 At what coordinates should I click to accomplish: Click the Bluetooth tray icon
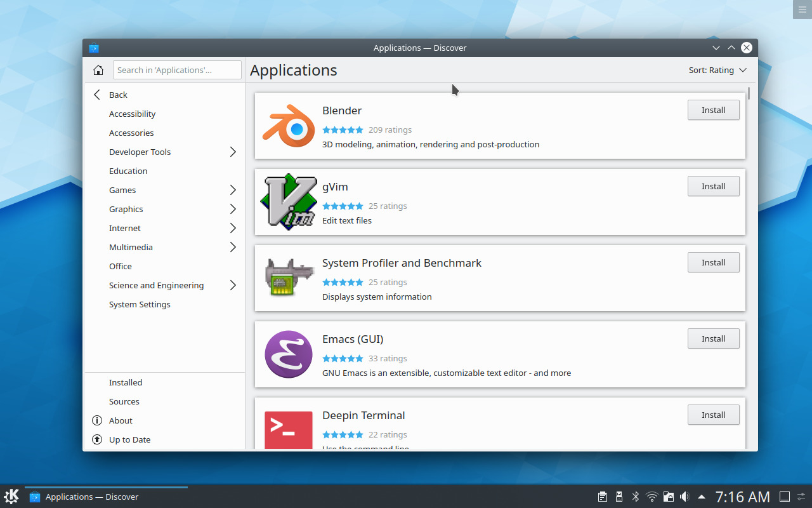[636, 497]
